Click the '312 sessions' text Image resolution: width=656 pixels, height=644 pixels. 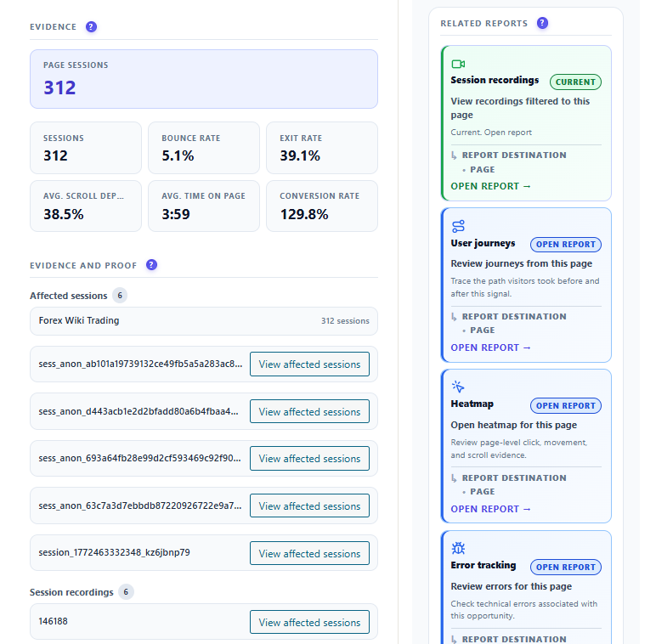[x=345, y=321]
